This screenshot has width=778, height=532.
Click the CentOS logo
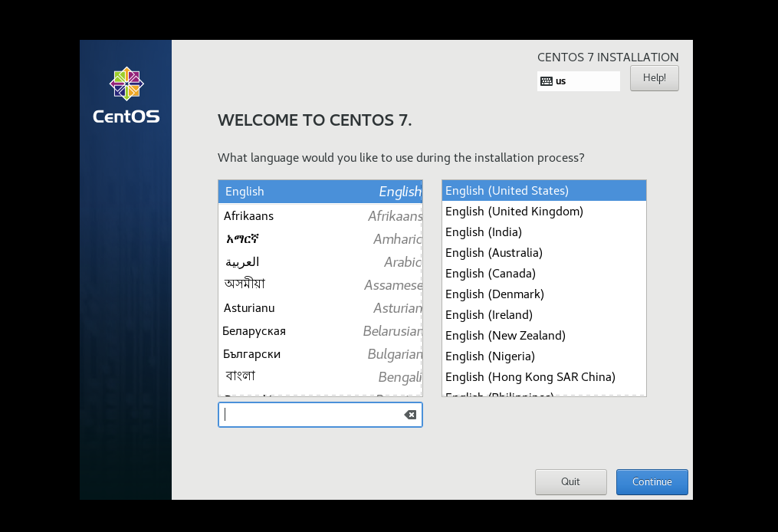(x=126, y=95)
